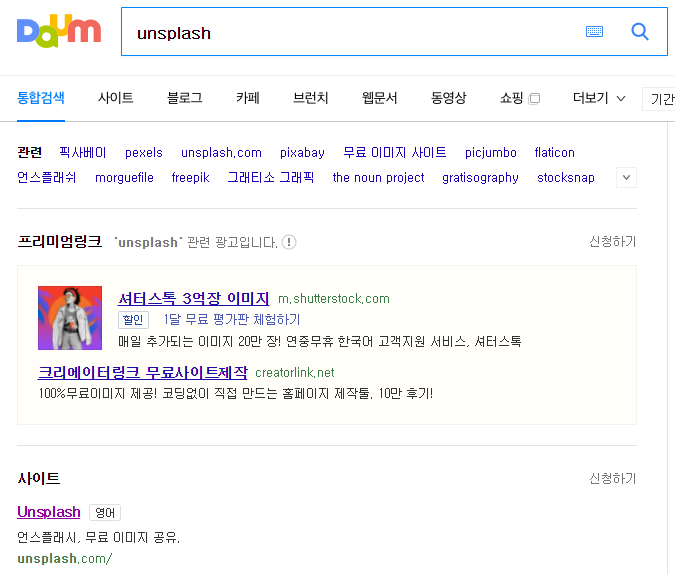The image size is (675, 574).
Task: Click related keyword flaticon
Action: [554, 152]
